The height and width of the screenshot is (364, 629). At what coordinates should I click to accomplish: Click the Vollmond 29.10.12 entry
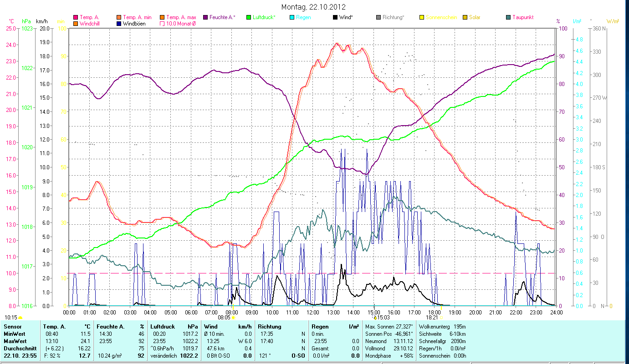click(389, 348)
